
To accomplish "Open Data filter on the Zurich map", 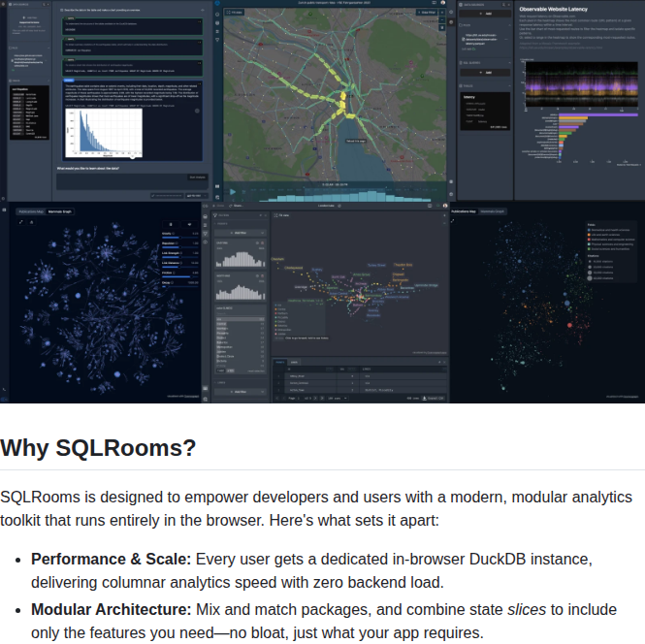I will (x=426, y=13).
